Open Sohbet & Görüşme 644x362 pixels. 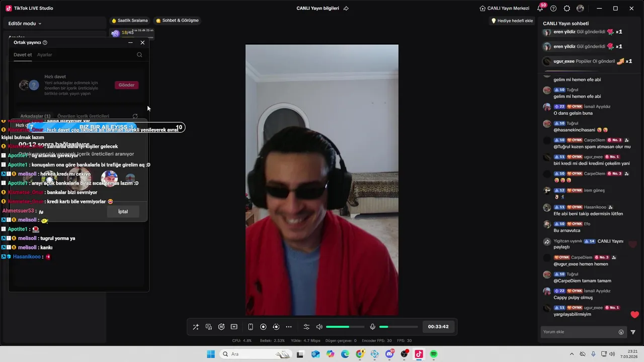pyautogui.click(x=177, y=21)
